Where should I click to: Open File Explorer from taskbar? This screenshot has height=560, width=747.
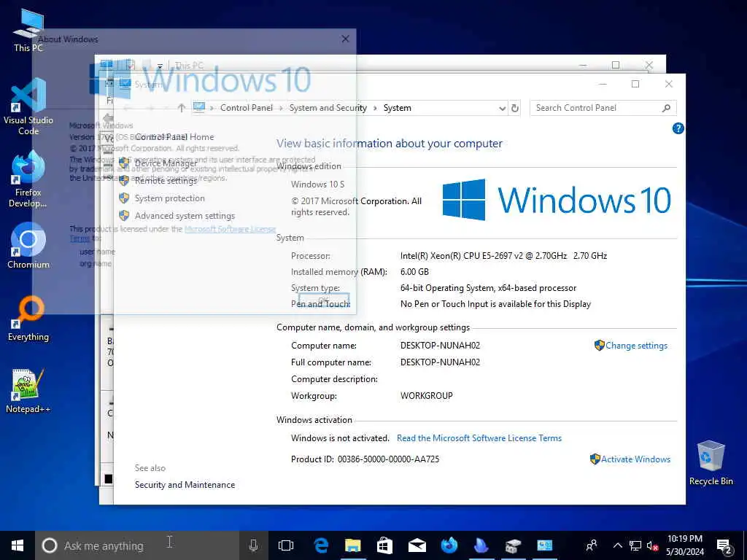(x=353, y=545)
